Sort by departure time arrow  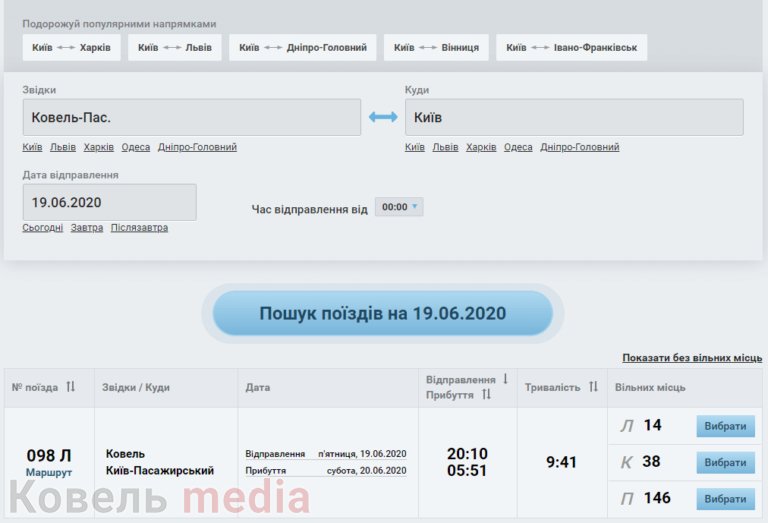pyautogui.click(x=505, y=379)
